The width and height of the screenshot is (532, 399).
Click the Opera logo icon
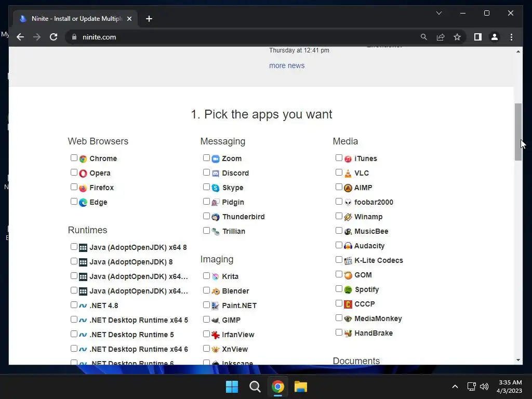[x=83, y=174]
